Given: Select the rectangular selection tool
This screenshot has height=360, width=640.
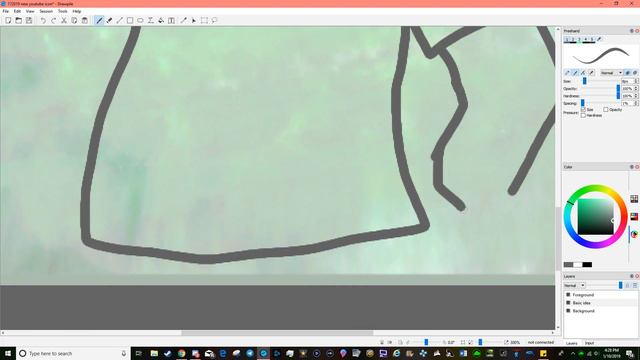Looking at the screenshot, I should (x=204, y=20).
